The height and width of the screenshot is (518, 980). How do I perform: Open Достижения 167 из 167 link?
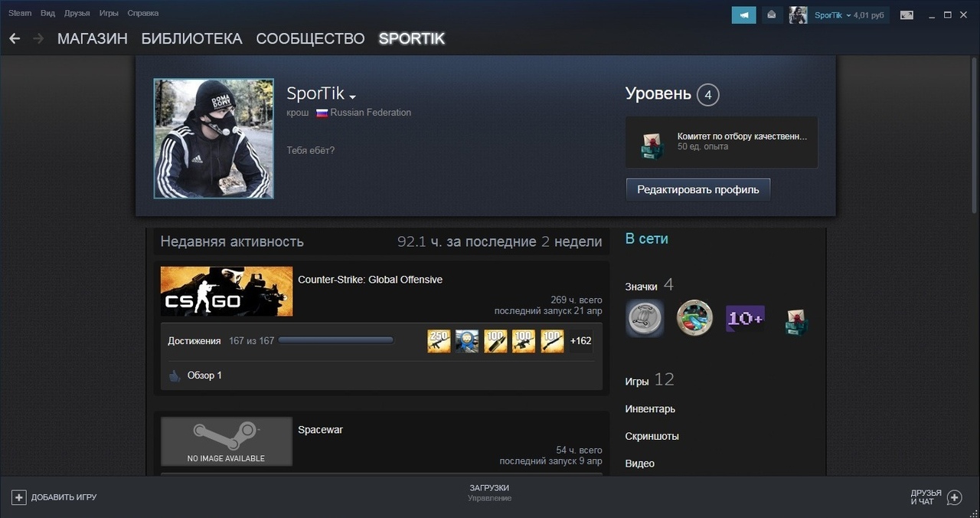[x=220, y=341]
